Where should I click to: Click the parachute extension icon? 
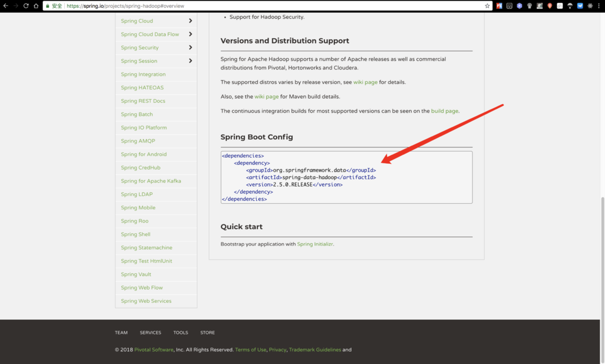pyautogui.click(x=570, y=6)
